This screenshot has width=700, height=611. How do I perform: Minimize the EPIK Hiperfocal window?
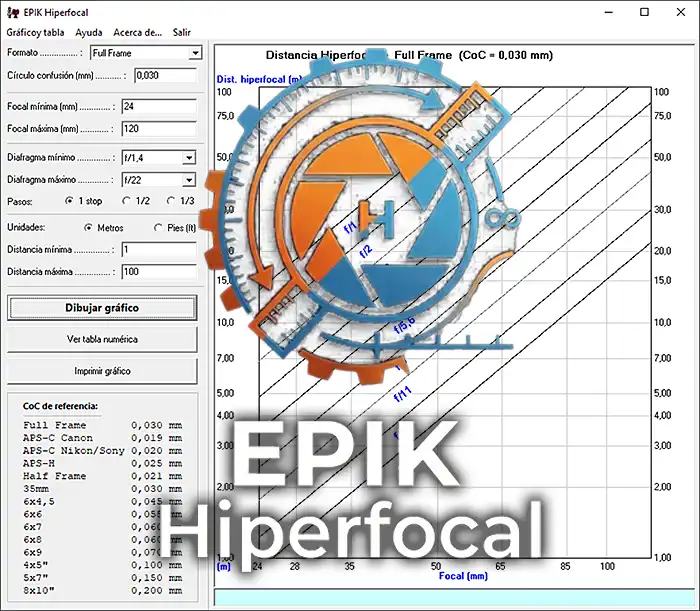coord(609,12)
